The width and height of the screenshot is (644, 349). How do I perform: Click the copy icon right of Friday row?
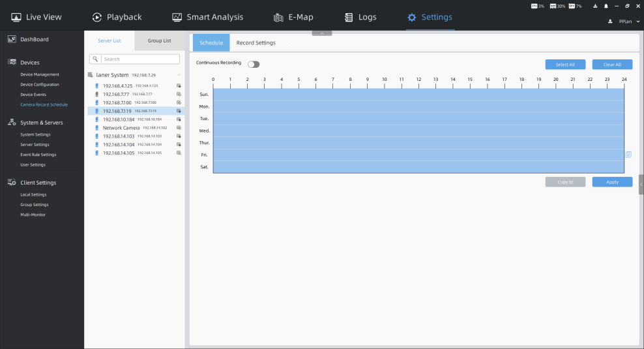click(628, 155)
